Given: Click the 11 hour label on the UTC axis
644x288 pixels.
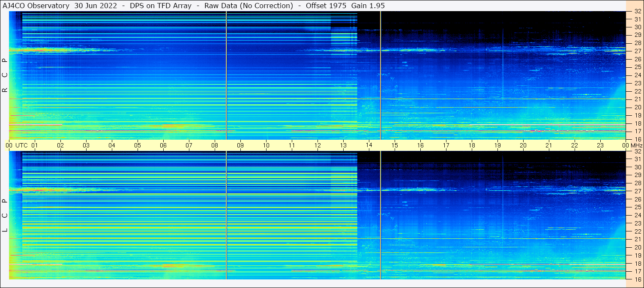Looking at the screenshot, I should tap(292, 145).
